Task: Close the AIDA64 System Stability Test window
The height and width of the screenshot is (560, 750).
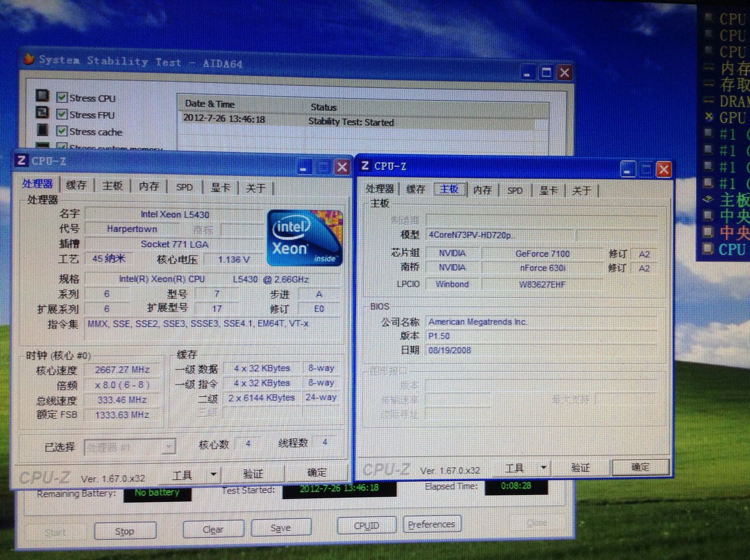Action: click(x=564, y=73)
